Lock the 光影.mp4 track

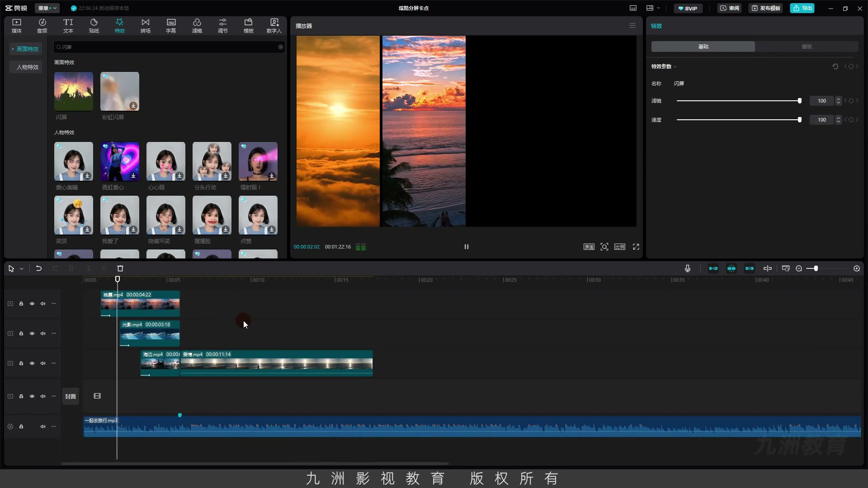pos(21,333)
